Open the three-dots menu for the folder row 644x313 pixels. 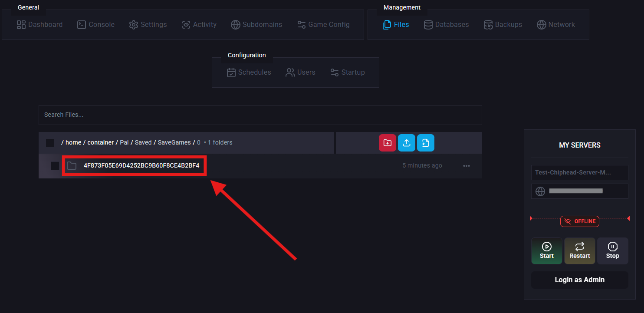[467, 166]
